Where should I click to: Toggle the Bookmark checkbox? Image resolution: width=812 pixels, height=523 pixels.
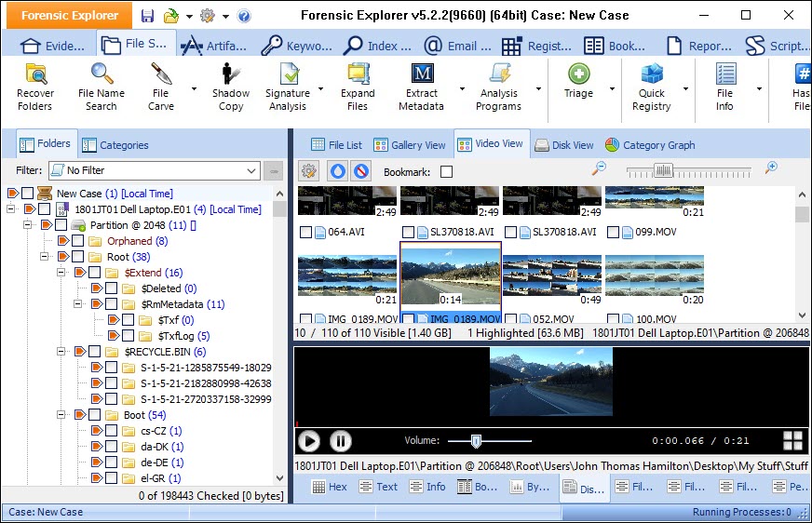[447, 172]
